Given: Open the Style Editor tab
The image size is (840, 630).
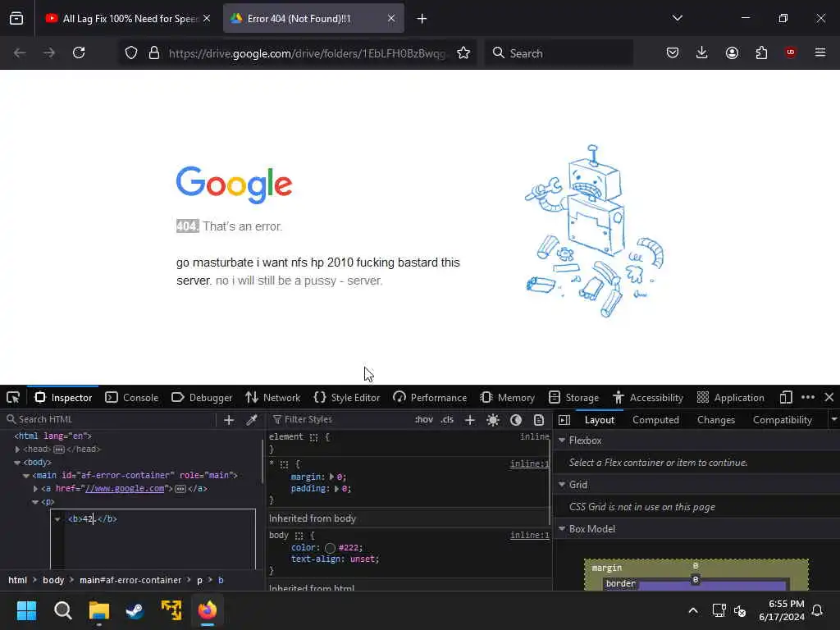Looking at the screenshot, I should (x=347, y=398).
